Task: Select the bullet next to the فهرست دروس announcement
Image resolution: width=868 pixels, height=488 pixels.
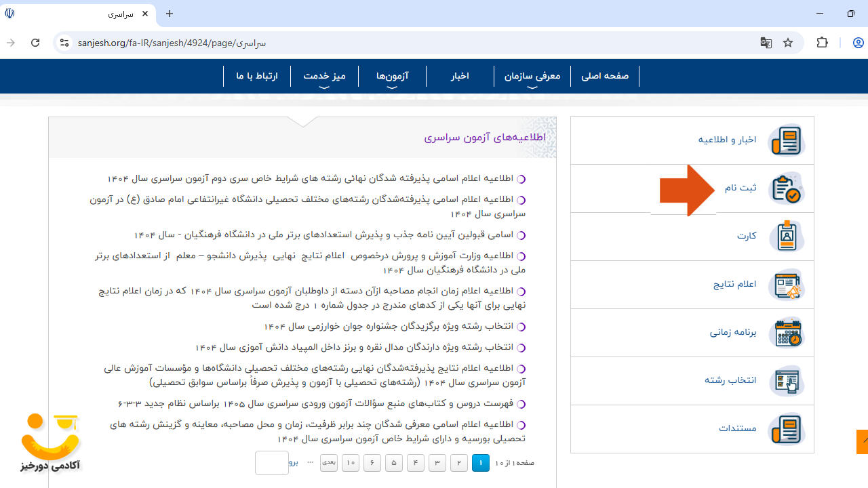Action: point(521,403)
